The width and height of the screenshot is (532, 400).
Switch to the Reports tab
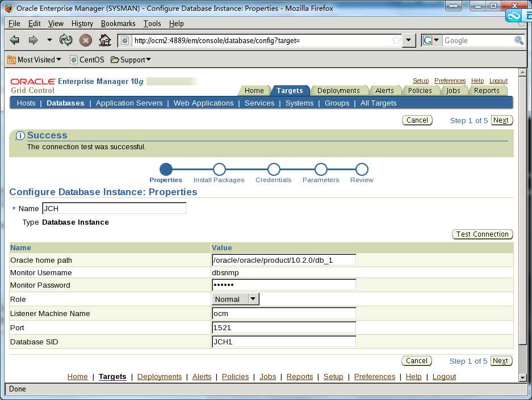point(487,91)
